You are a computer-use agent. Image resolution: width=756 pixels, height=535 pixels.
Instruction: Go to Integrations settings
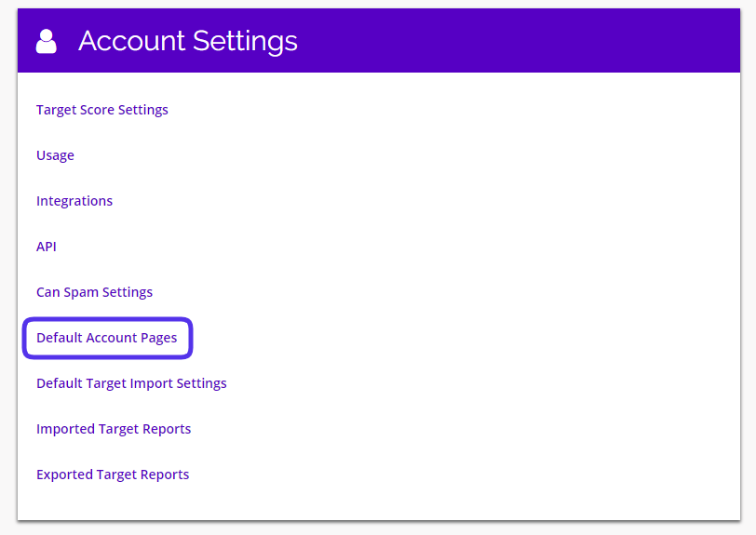point(74,201)
